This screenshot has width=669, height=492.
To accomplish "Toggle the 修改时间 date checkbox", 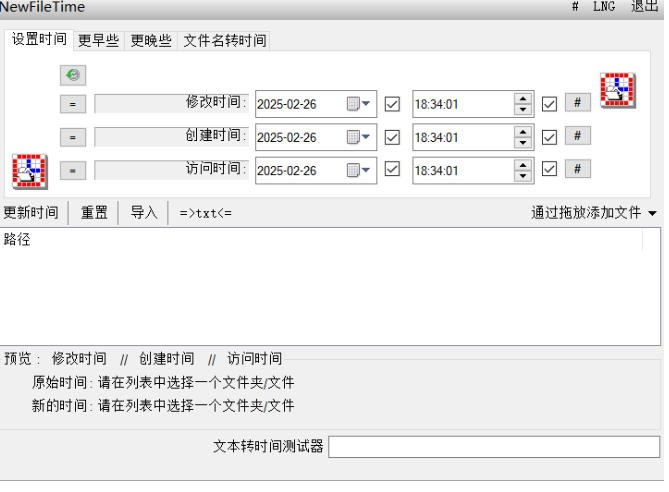I will click(392, 104).
